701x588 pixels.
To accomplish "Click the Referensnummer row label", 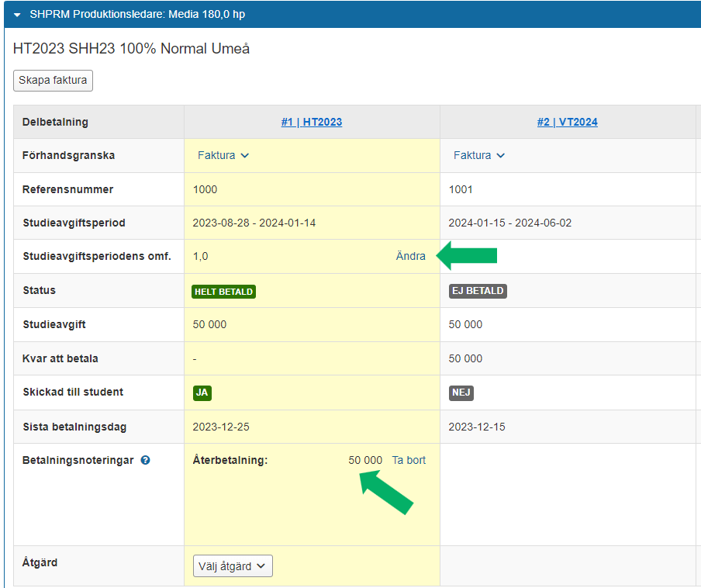I will 68,189.
